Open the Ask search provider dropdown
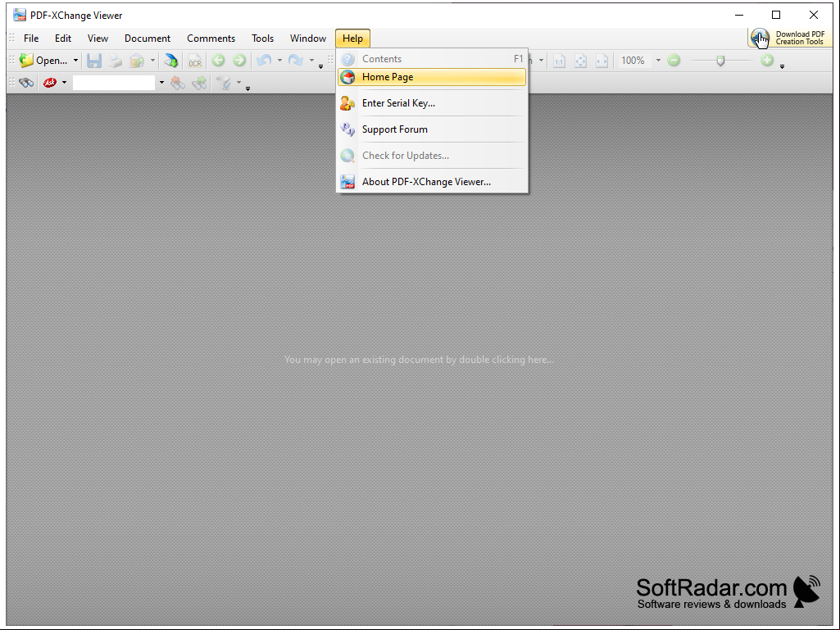The width and height of the screenshot is (840, 630). (64, 83)
